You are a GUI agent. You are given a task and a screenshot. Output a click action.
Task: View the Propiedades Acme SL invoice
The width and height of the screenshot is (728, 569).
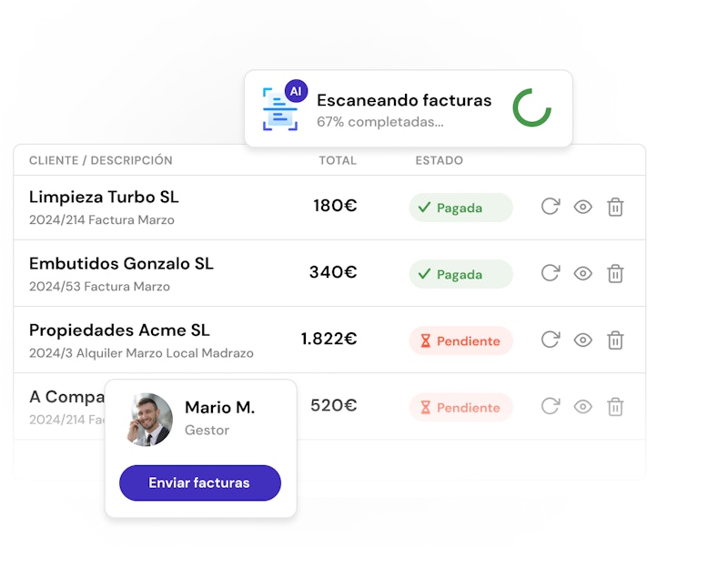pyautogui.click(x=582, y=340)
